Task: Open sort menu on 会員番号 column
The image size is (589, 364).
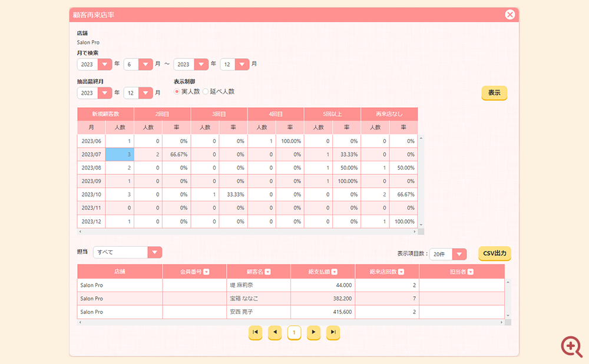Action: point(206,272)
